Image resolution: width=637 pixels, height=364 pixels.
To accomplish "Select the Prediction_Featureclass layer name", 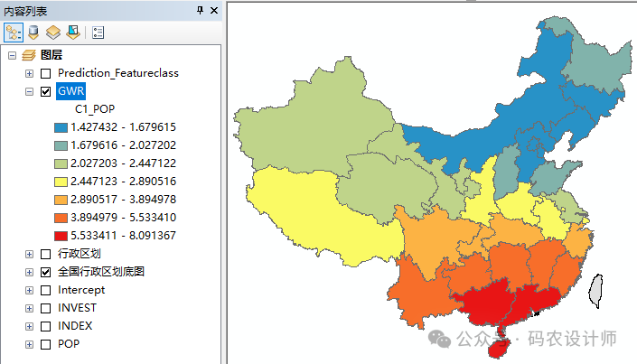I will (x=118, y=73).
